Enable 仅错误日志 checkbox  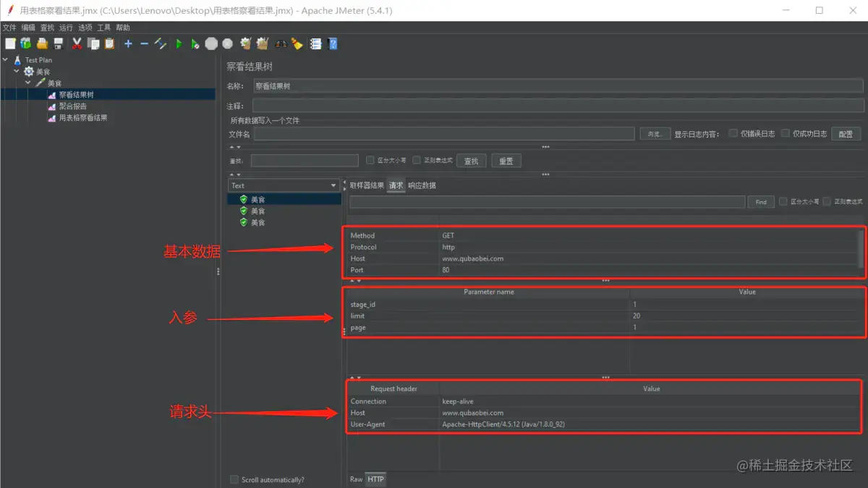tap(733, 133)
